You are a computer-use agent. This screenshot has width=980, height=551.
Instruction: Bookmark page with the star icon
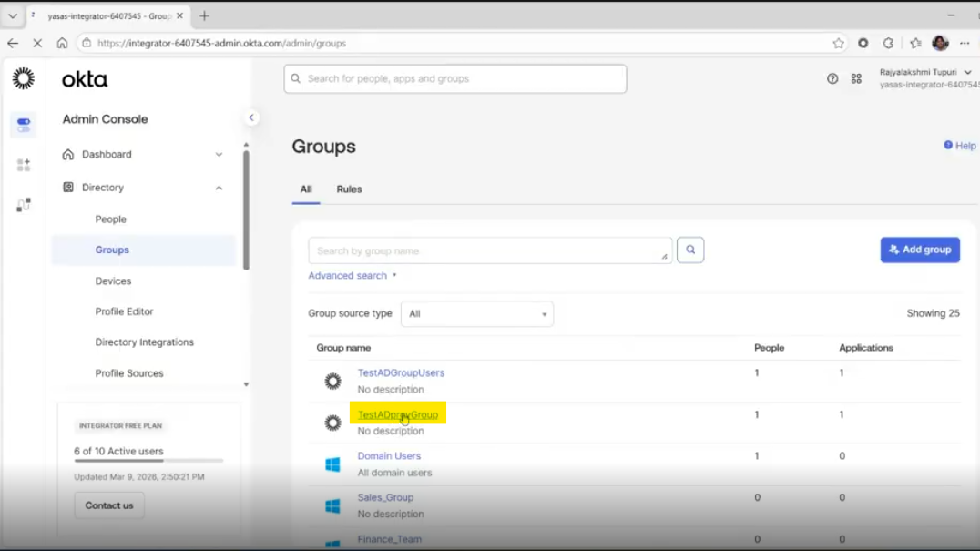838,43
